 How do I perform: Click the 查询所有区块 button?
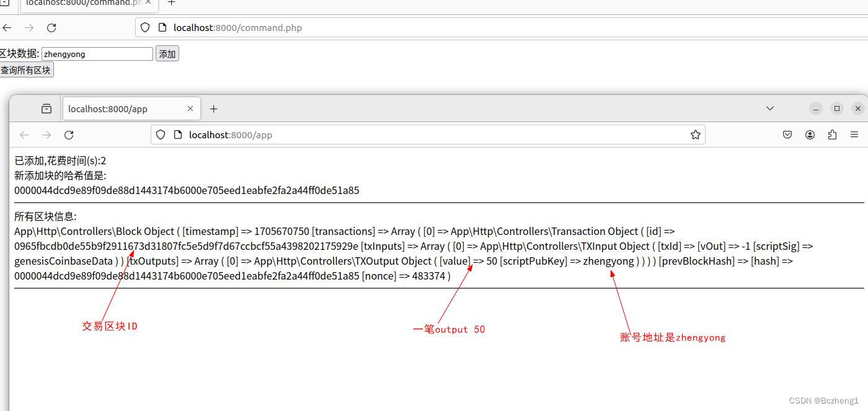click(x=27, y=69)
